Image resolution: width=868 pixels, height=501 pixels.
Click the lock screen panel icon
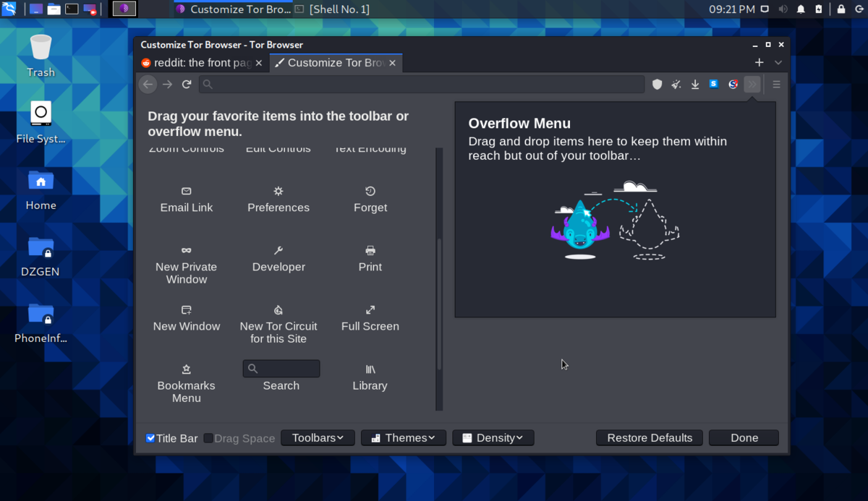click(841, 9)
